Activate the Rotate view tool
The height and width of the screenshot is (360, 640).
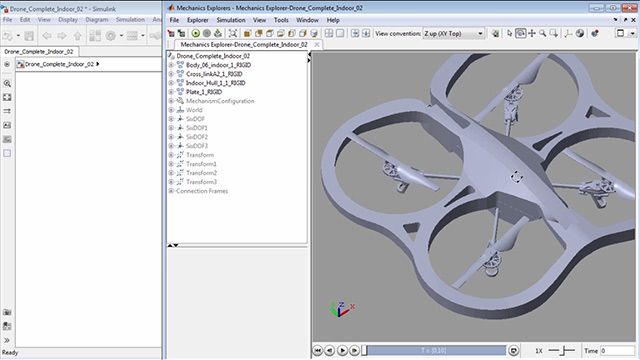click(x=520, y=33)
